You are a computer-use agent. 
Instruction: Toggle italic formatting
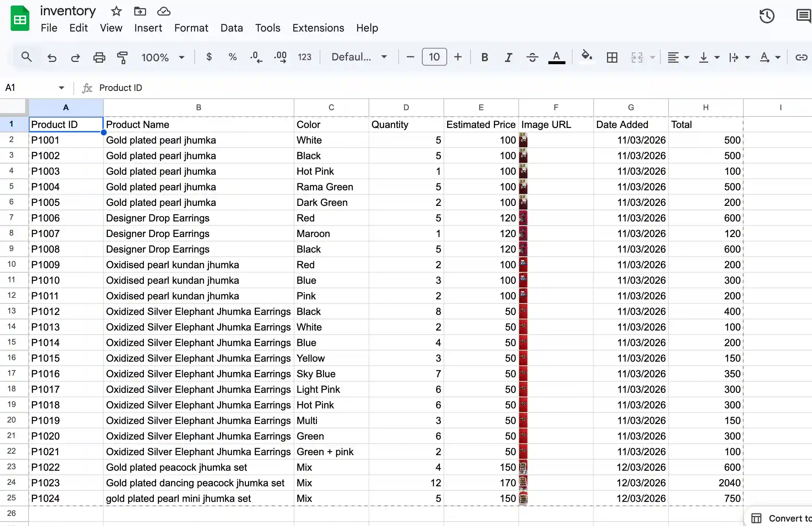[x=508, y=57]
